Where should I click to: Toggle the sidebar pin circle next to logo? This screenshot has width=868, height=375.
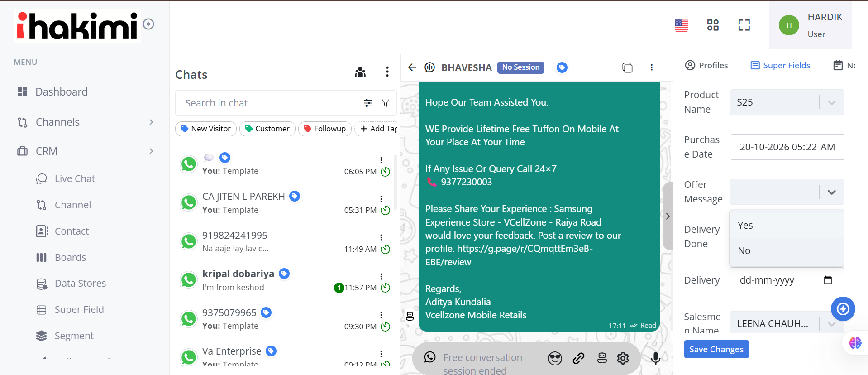148,24
